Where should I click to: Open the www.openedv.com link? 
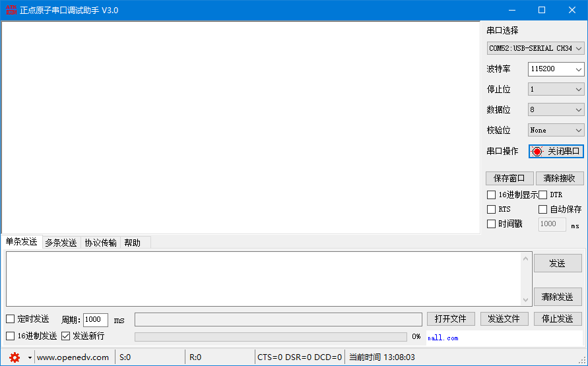pyautogui.click(x=73, y=357)
